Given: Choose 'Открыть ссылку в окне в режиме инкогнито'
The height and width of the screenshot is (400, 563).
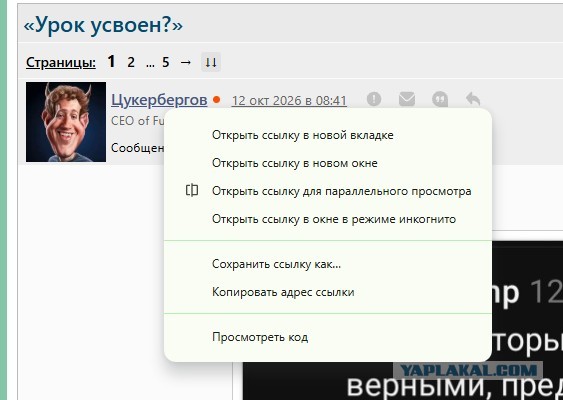Looking at the screenshot, I should pos(328,219).
